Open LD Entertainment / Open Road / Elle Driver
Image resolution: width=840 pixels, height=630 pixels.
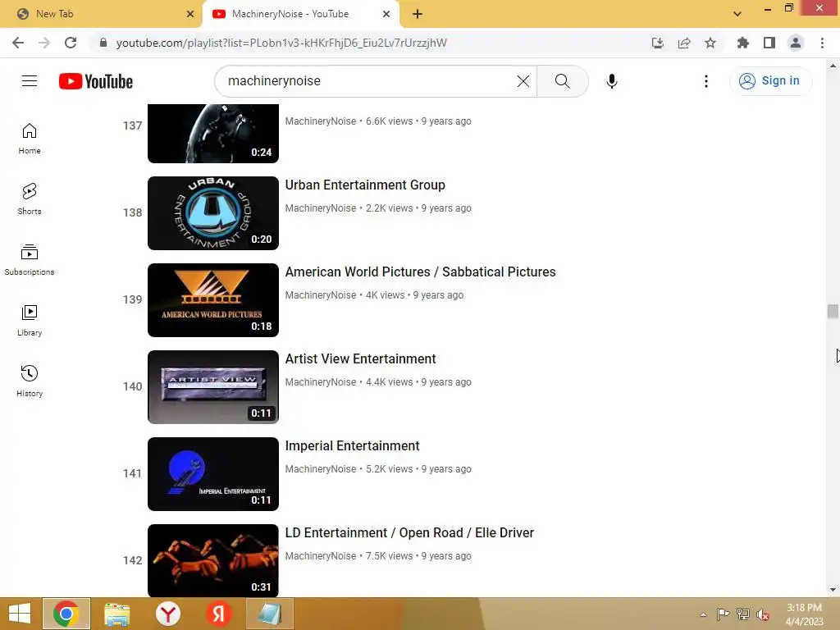(409, 532)
